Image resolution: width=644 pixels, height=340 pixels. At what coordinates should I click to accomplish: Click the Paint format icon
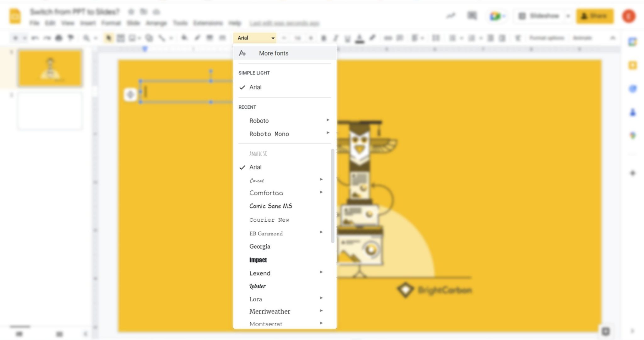71,38
